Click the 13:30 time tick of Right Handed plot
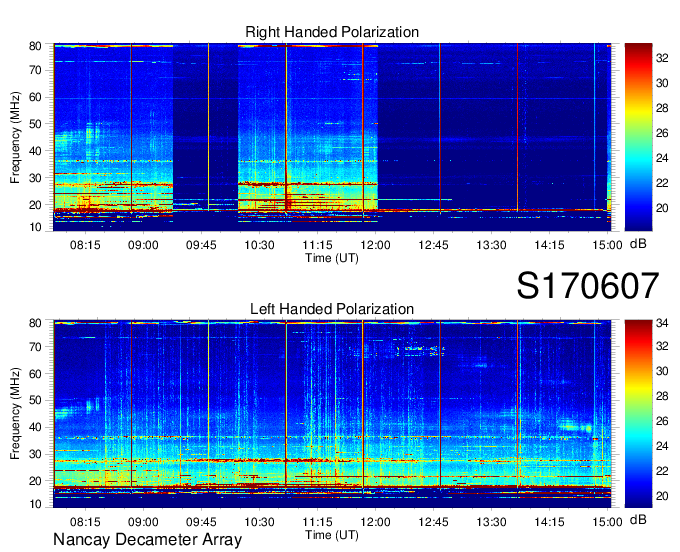The width and height of the screenshot is (680, 552). (491, 245)
